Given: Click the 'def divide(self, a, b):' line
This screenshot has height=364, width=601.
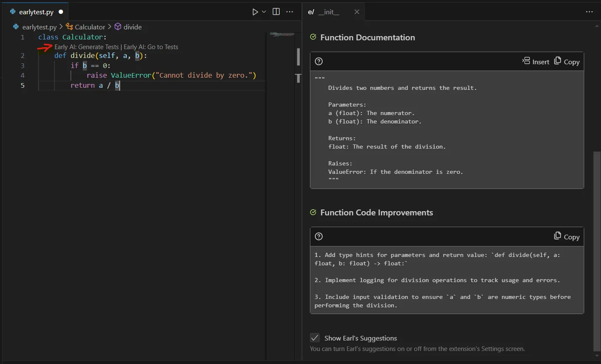Looking at the screenshot, I should [100, 55].
